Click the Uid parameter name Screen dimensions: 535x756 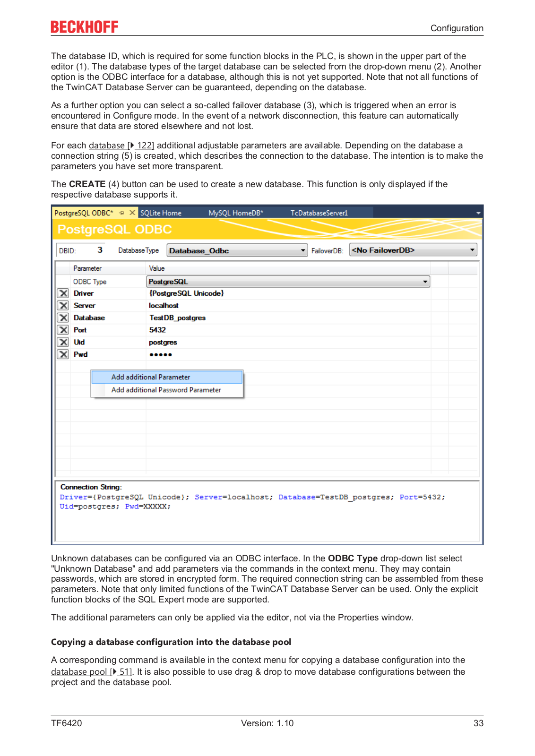pyautogui.click(x=79, y=342)
